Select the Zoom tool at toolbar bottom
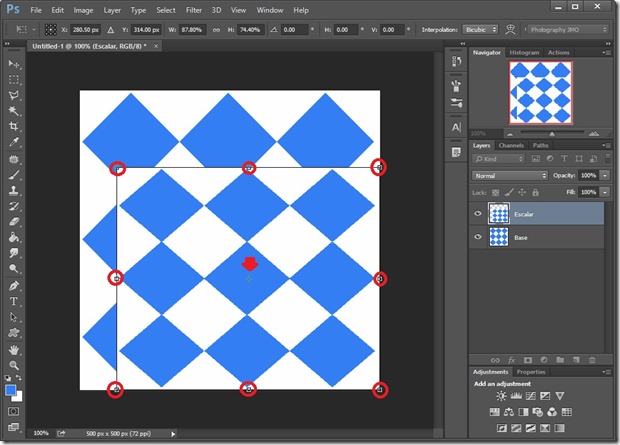The width and height of the screenshot is (620, 445). [13, 365]
